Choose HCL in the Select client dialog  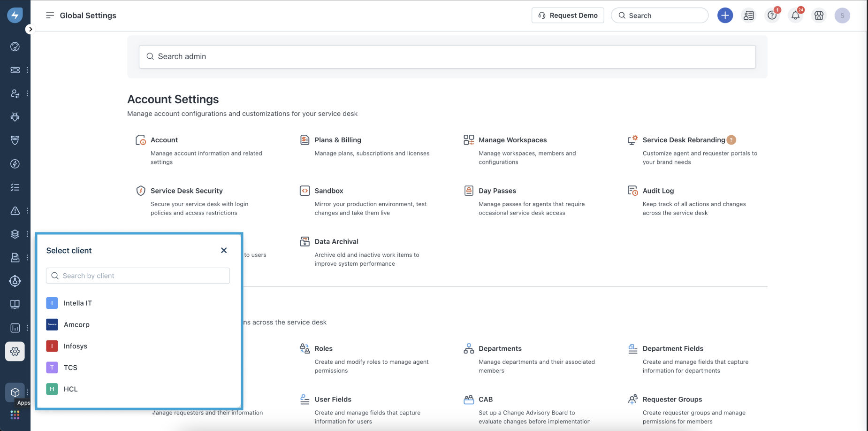click(70, 389)
